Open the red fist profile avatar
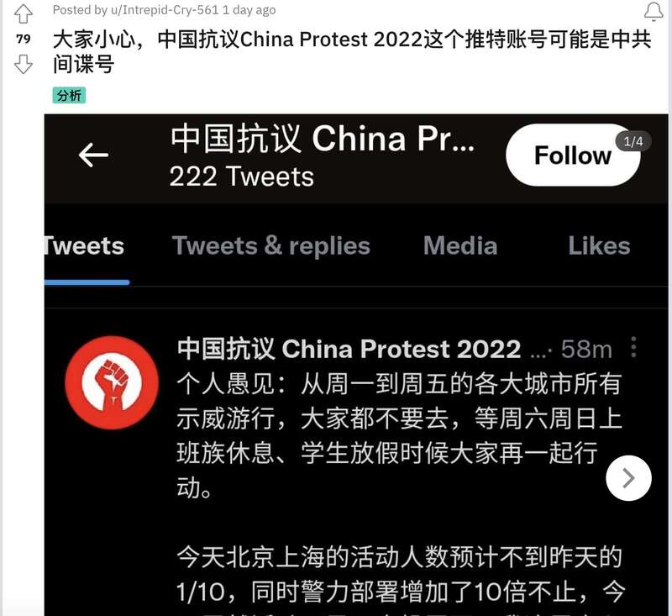The image size is (672, 616). [x=112, y=383]
